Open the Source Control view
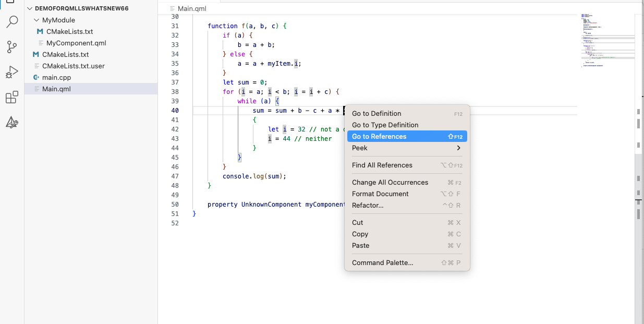This screenshot has width=644, height=324. point(12,47)
